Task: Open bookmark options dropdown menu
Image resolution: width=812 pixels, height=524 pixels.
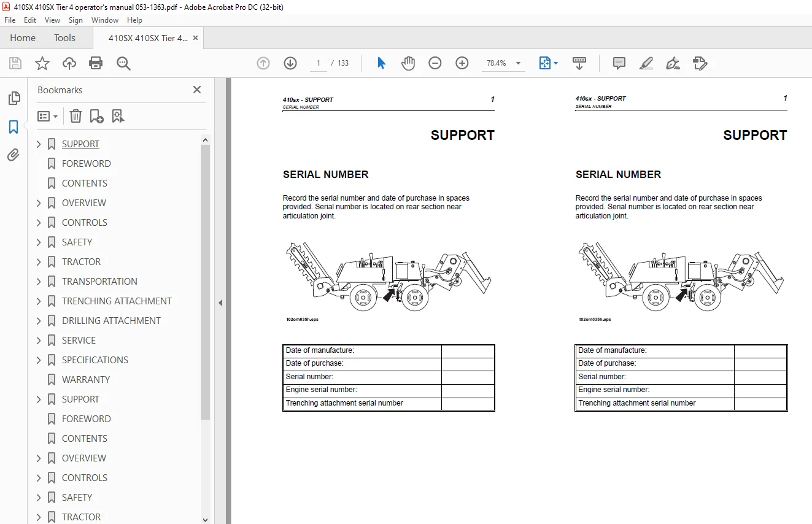Action: pyautogui.click(x=47, y=116)
